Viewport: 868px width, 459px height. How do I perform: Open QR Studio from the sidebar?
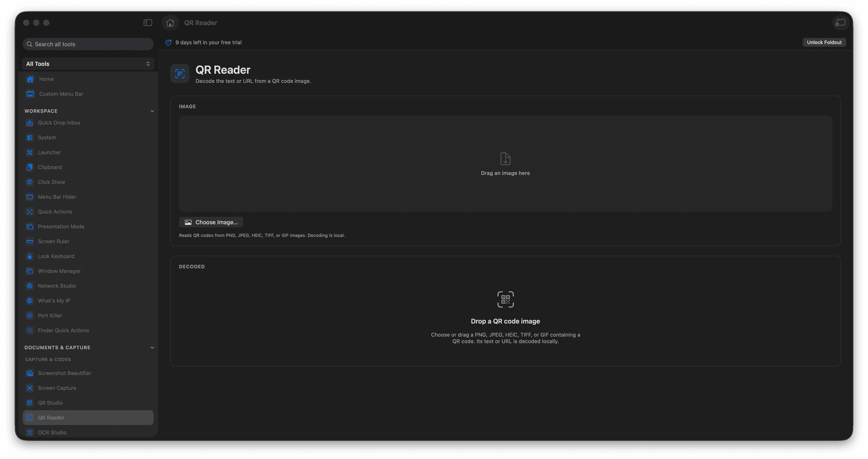pos(50,403)
